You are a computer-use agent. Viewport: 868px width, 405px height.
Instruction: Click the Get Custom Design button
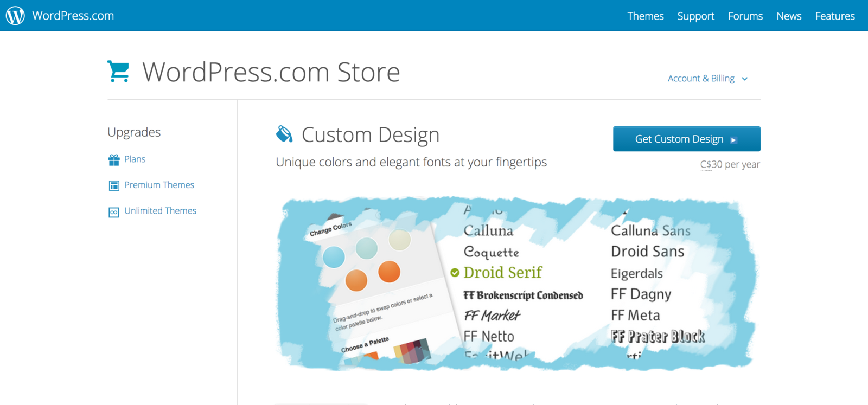pos(687,139)
